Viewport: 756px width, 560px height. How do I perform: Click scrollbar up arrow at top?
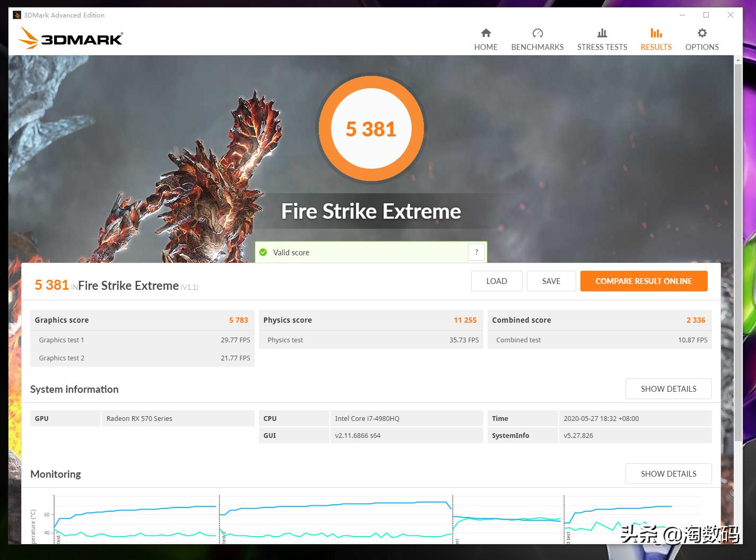(x=738, y=61)
